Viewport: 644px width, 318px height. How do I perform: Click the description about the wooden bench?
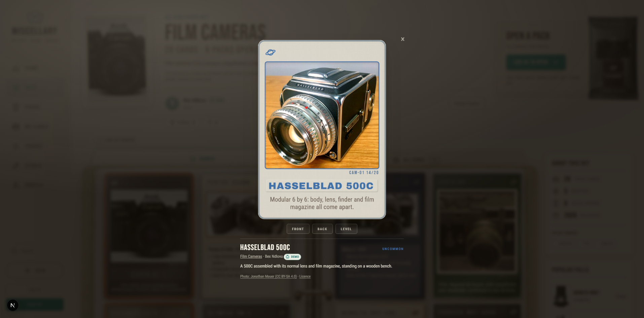click(x=316, y=266)
